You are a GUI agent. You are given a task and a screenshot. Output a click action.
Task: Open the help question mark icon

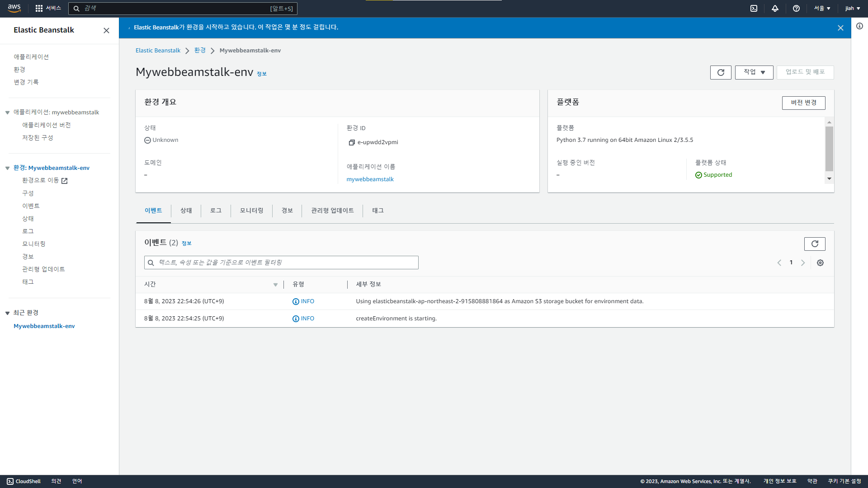point(796,8)
